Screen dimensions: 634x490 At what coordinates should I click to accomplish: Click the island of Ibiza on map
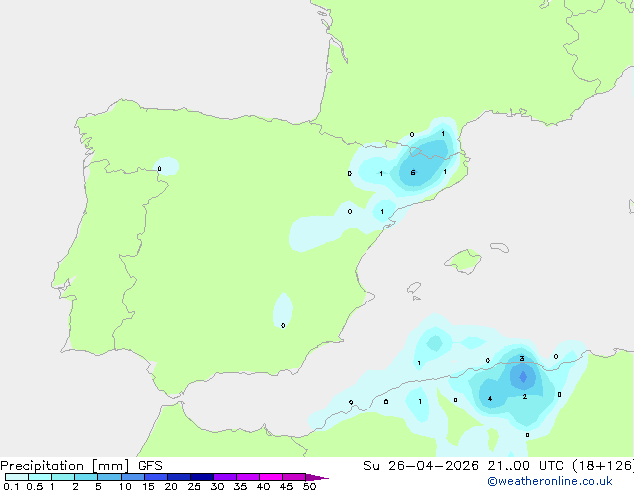414,288
